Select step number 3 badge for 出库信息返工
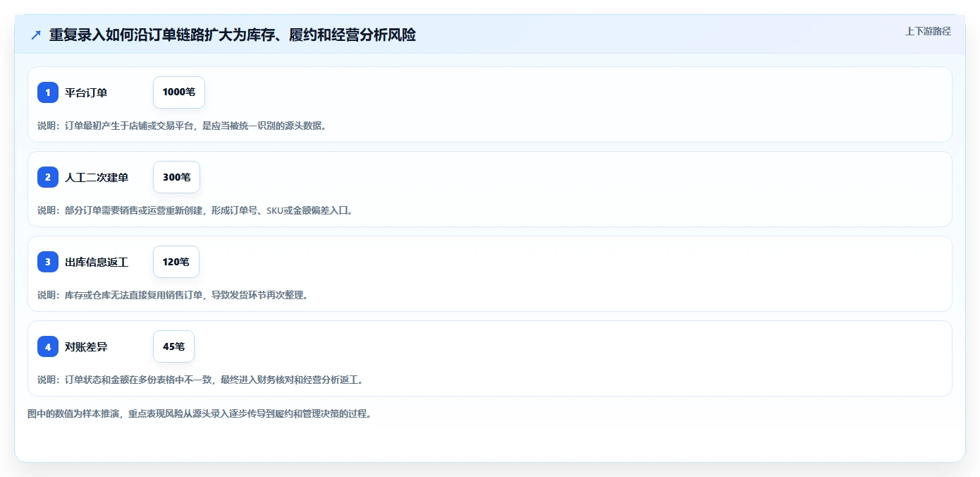980x477 pixels. 48,262
